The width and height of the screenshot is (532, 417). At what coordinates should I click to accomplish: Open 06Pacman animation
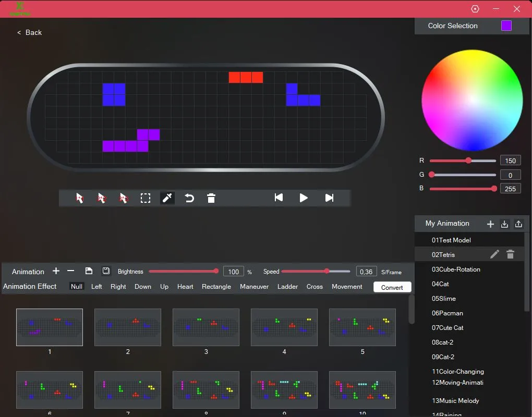[469, 313]
